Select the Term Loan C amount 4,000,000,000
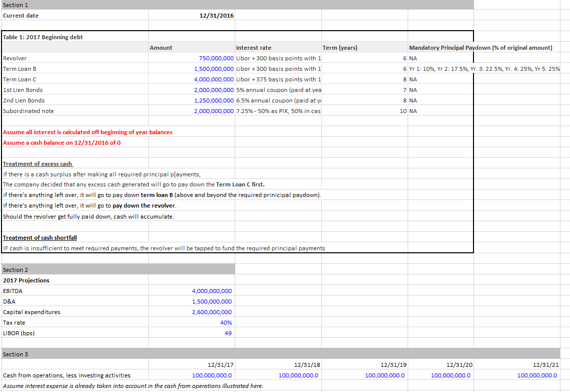This screenshot has width=570, height=392. point(214,79)
